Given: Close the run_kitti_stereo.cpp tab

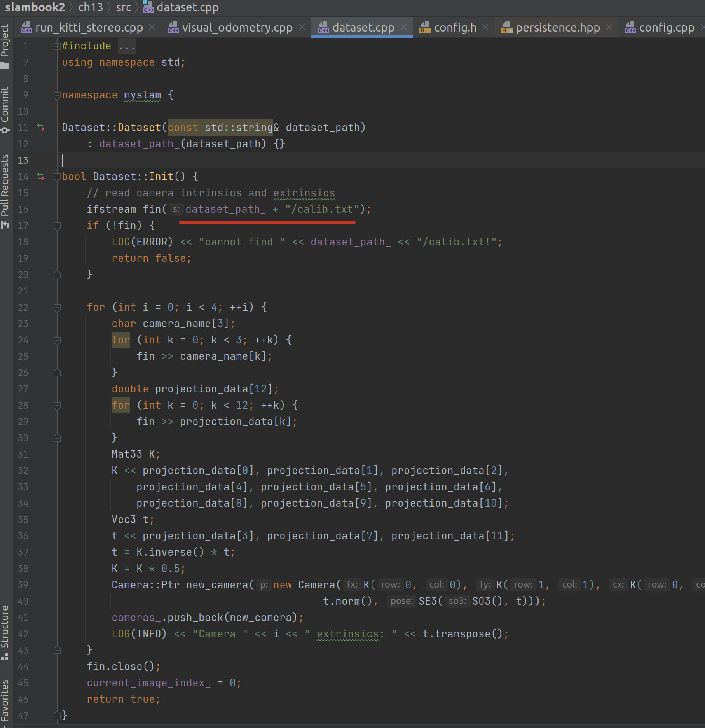Looking at the screenshot, I should click(152, 27).
